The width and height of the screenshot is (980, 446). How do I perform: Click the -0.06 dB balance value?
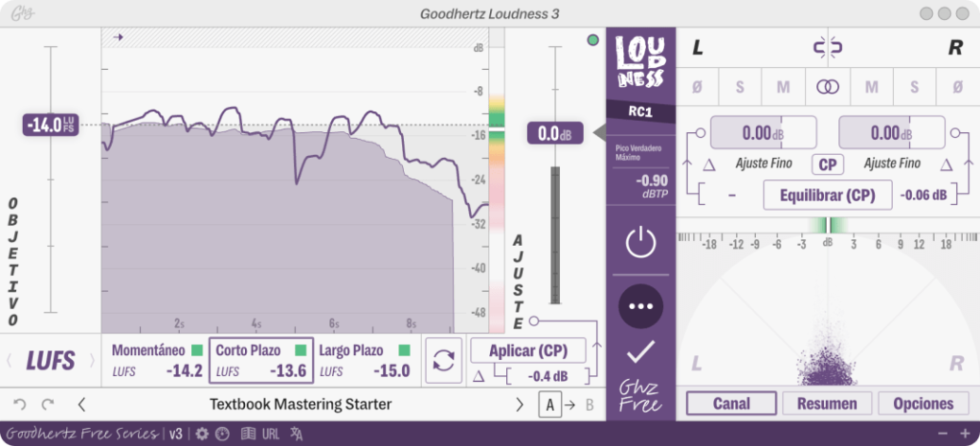[x=924, y=195]
